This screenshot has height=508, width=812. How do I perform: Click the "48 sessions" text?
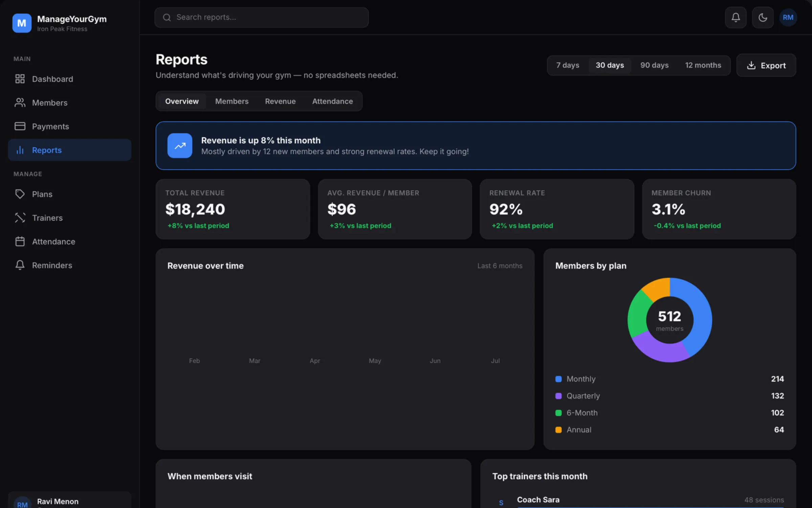(764, 500)
